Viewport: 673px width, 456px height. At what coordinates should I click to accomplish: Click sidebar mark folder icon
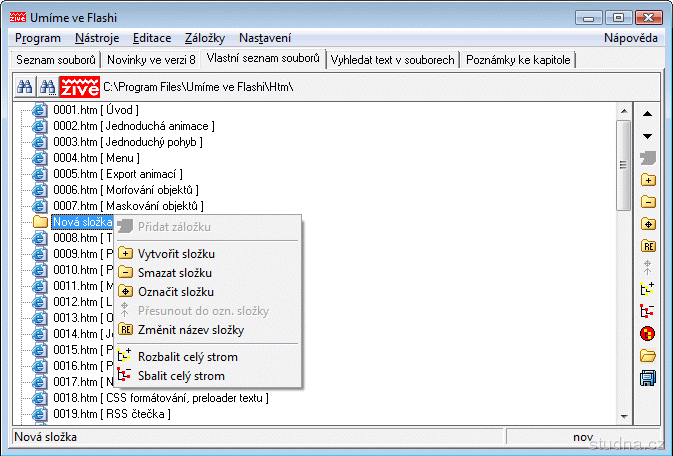coord(648,224)
